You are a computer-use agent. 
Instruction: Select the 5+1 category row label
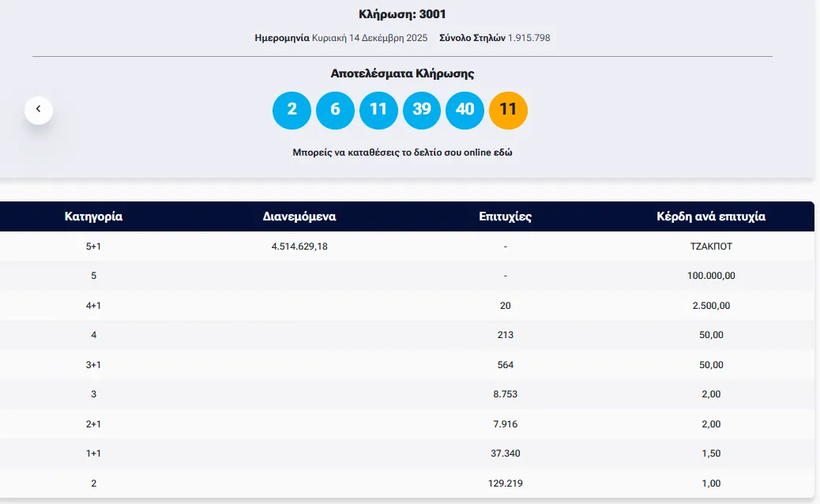pos(93,246)
